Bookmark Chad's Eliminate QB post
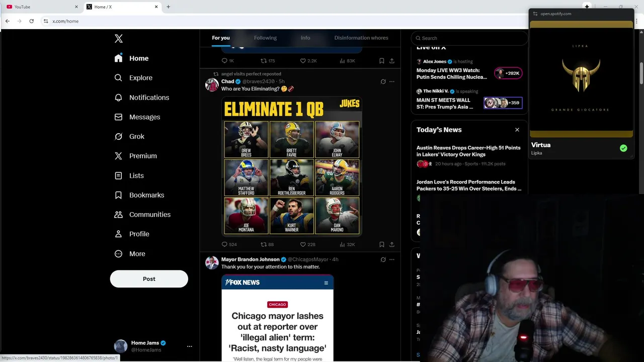This screenshot has width=644, height=362. click(382, 244)
